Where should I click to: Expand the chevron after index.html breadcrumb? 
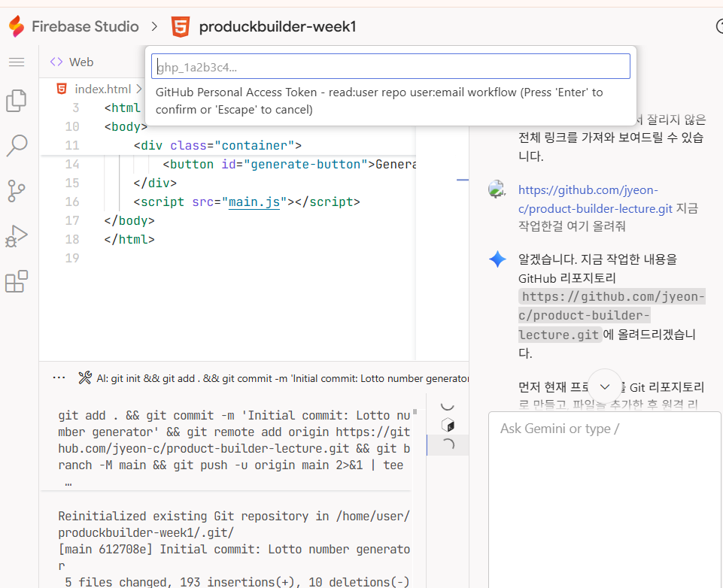point(138,89)
